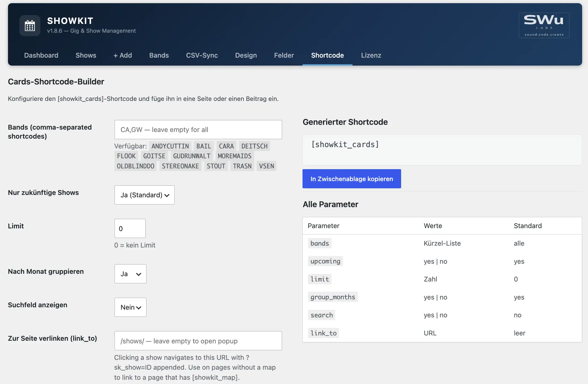
Task: Click the CARA band code
Action: click(x=226, y=146)
